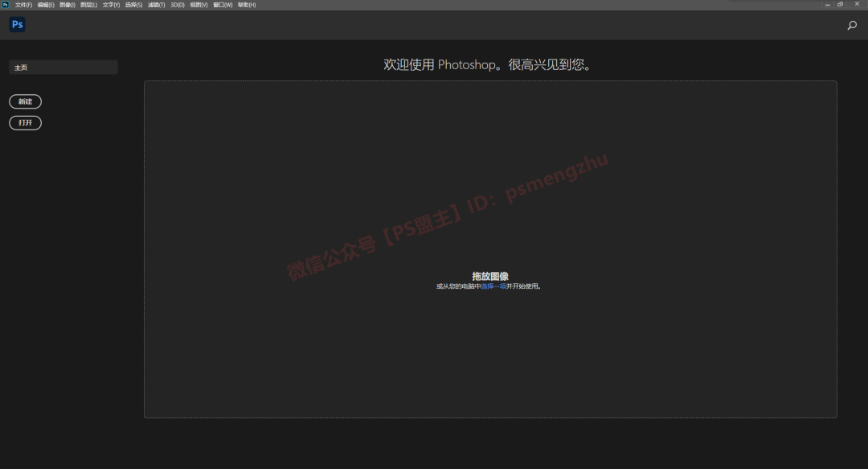Close the Photoshop window

click(x=857, y=5)
